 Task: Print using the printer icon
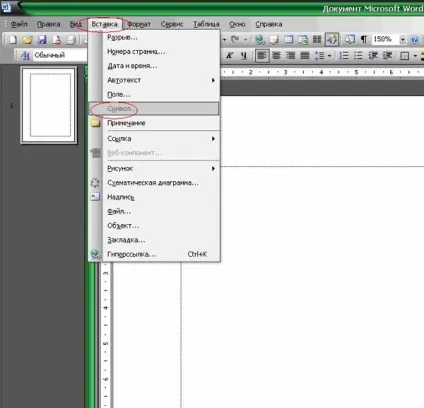click(71, 40)
